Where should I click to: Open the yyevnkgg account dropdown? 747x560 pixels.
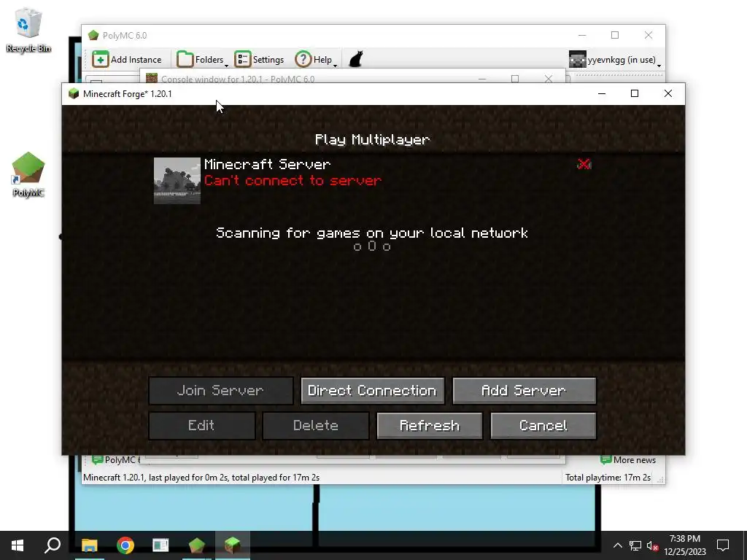(614, 60)
